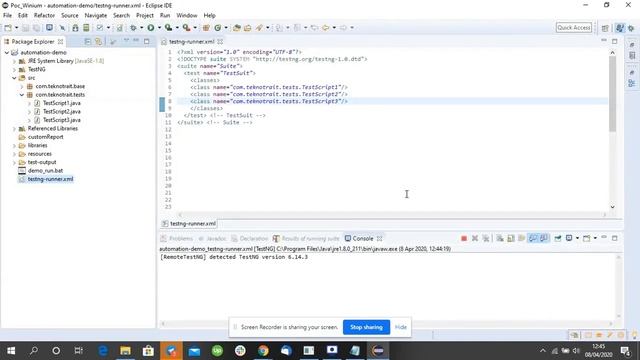Viewport: 640px width, 360px height.
Task: Click the New file toolbar icon
Action: point(8,28)
